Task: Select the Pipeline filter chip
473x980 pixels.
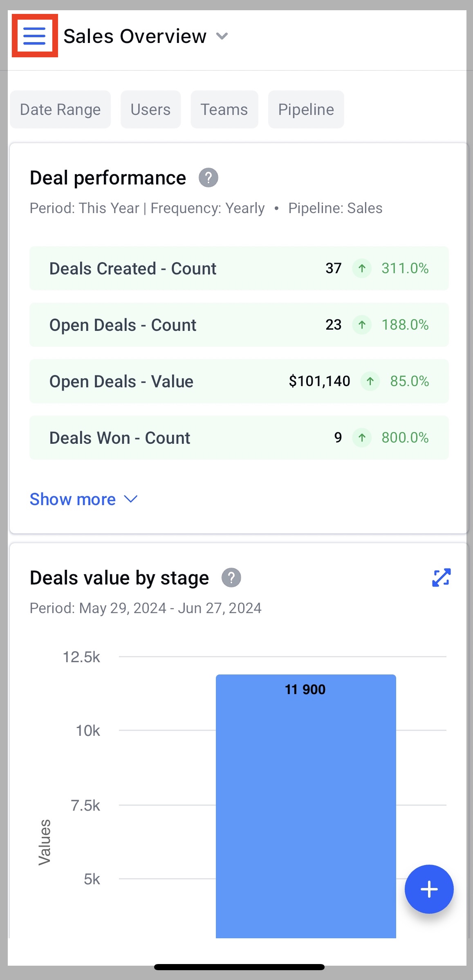Action: [306, 110]
